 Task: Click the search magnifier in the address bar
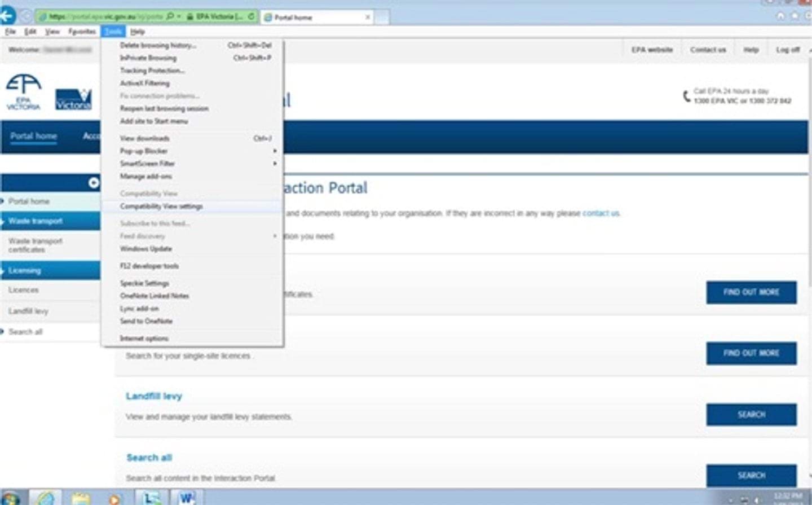tap(169, 16)
